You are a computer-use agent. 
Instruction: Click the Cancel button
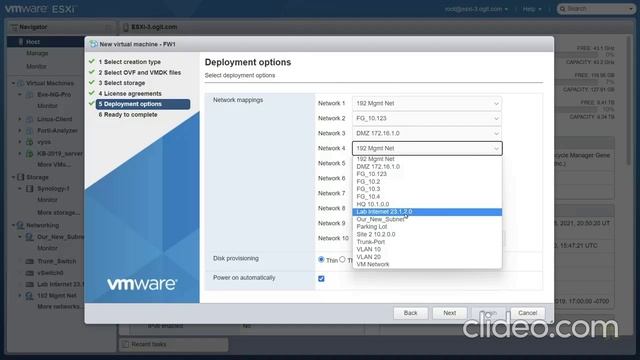(x=527, y=313)
